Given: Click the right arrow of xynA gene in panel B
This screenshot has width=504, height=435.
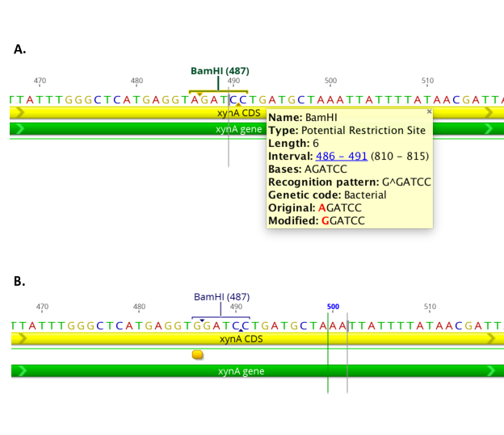Looking at the screenshot, I should click(489, 371).
